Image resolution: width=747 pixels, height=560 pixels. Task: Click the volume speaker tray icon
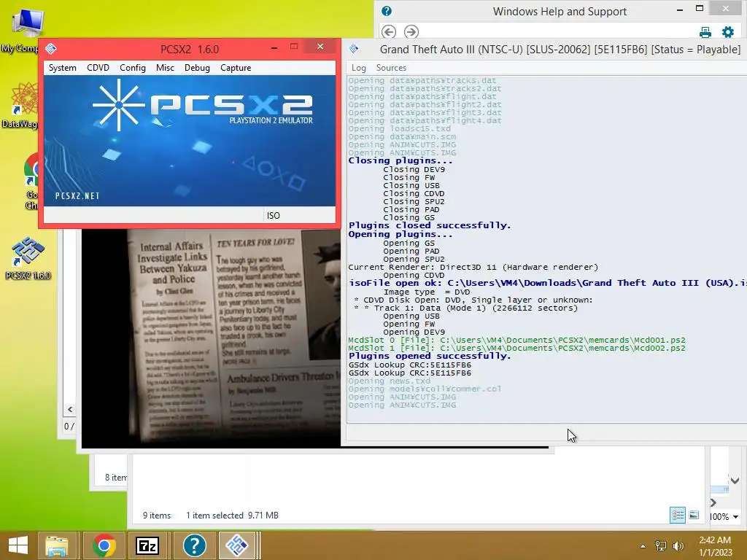coord(678,546)
